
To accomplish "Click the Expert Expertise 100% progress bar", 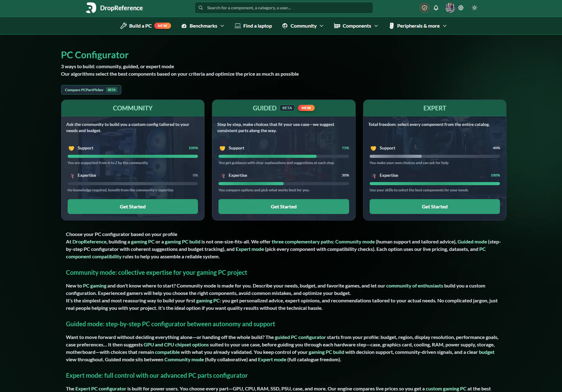I will point(435,184).
